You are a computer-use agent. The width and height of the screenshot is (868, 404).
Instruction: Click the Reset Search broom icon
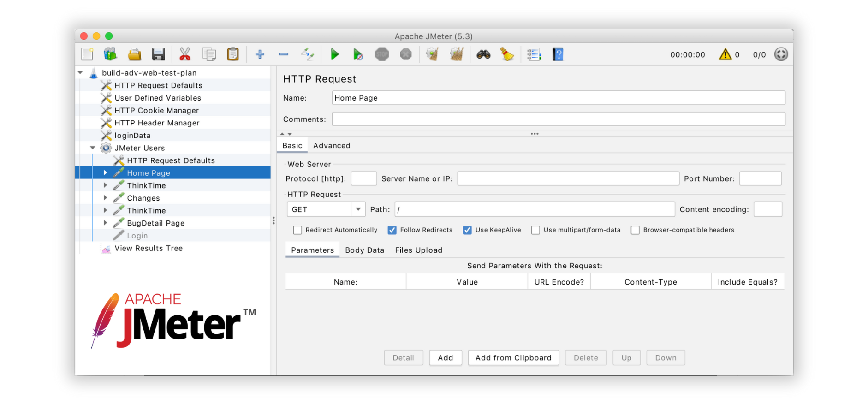(507, 54)
